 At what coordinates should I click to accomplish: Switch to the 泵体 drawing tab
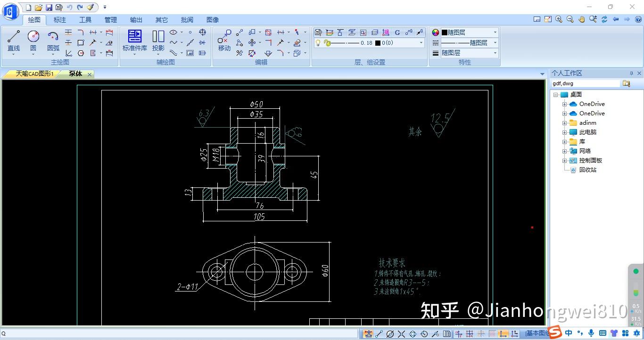click(x=75, y=74)
